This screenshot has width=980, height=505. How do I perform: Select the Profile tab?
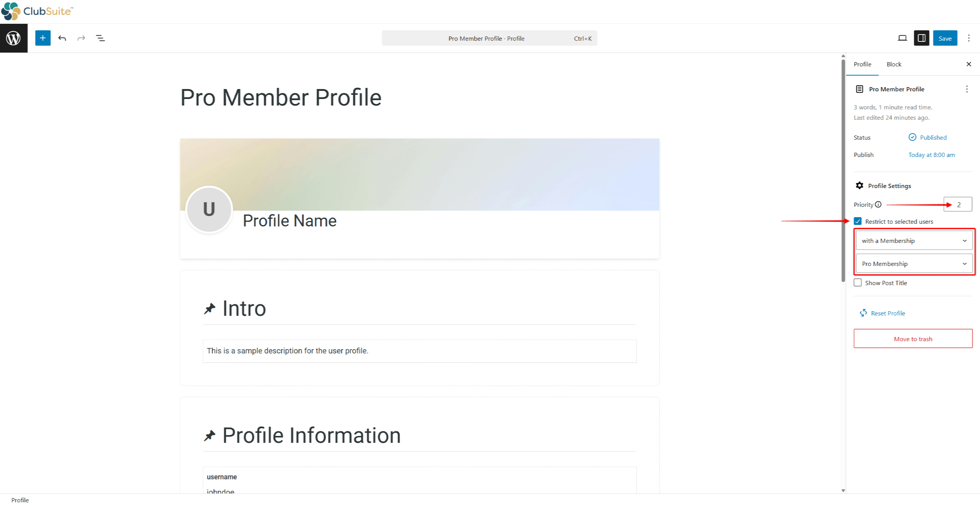(x=862, y=64)
